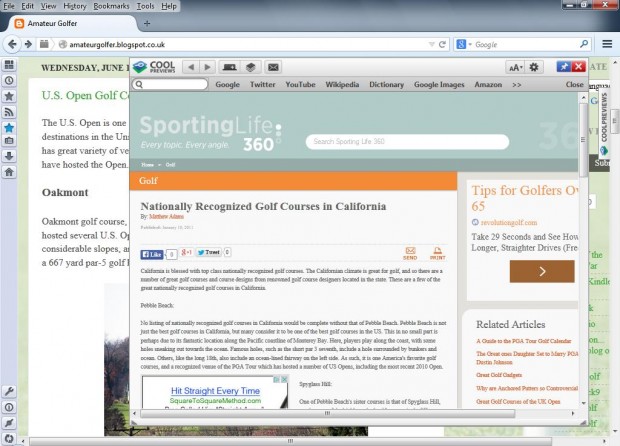Open sidebar speed dial grid icon
The image size is (620, 446).
pyautogui.click(x=9, y=64)
